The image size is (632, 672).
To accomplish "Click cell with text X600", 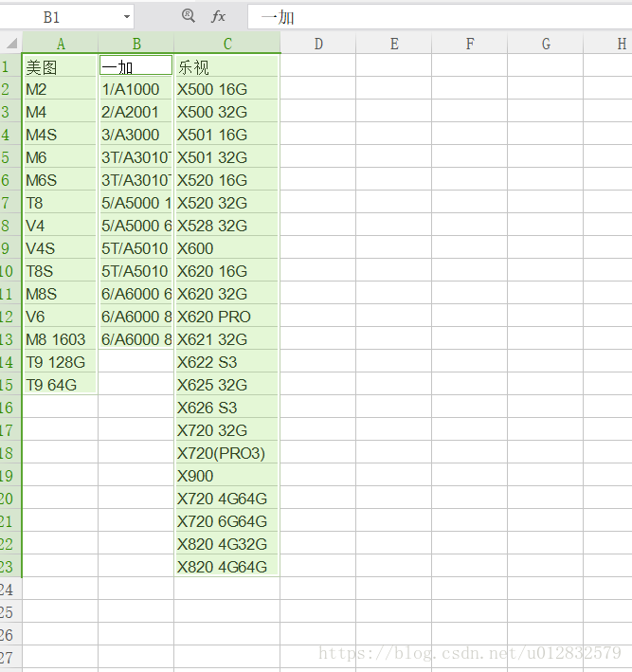I will click(x=227, y=248).
